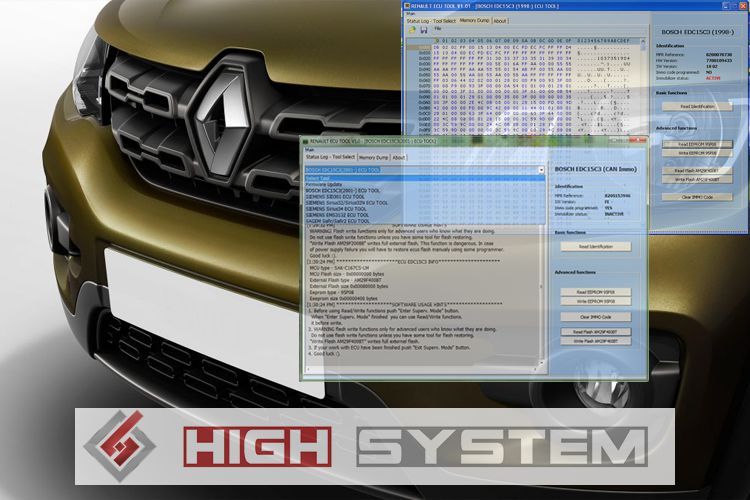
Task: Pick SIEMENS EMS3132 ECU TOOL option
Action: [425, 215]
